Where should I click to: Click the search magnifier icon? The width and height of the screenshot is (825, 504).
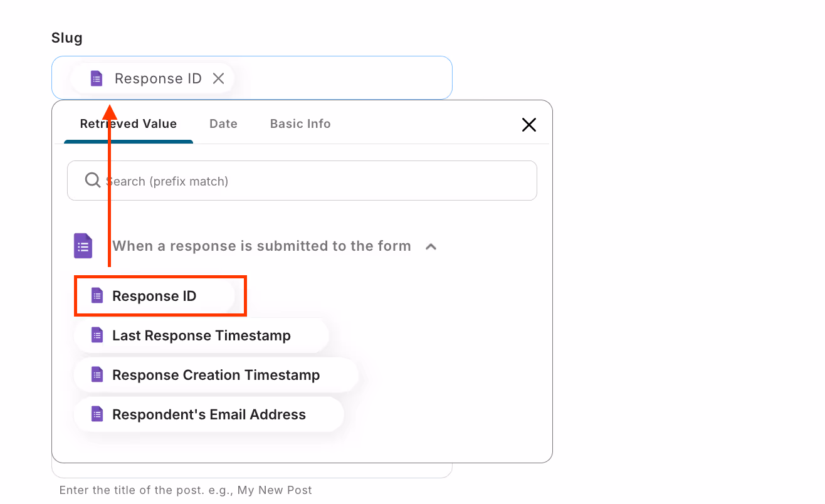(x=93, y=181)
